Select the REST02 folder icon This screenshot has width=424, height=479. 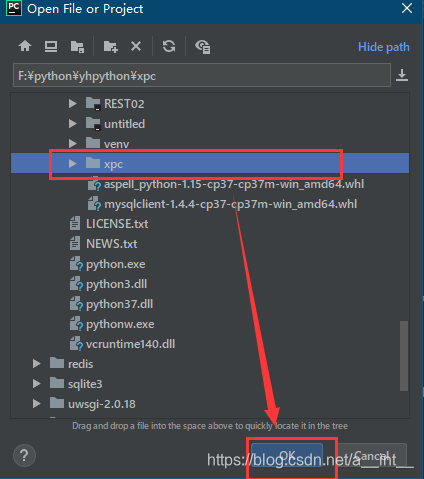(93, 103)
